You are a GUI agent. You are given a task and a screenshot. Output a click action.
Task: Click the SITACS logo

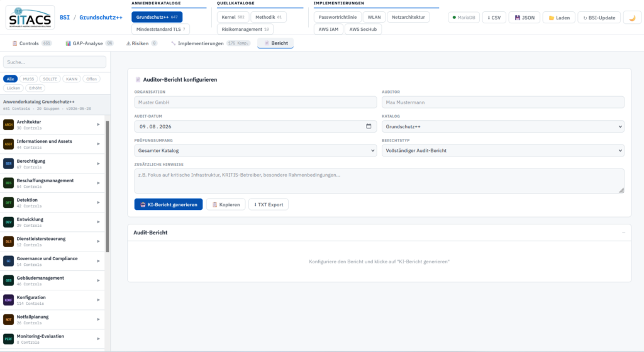[x=30, y=17]
